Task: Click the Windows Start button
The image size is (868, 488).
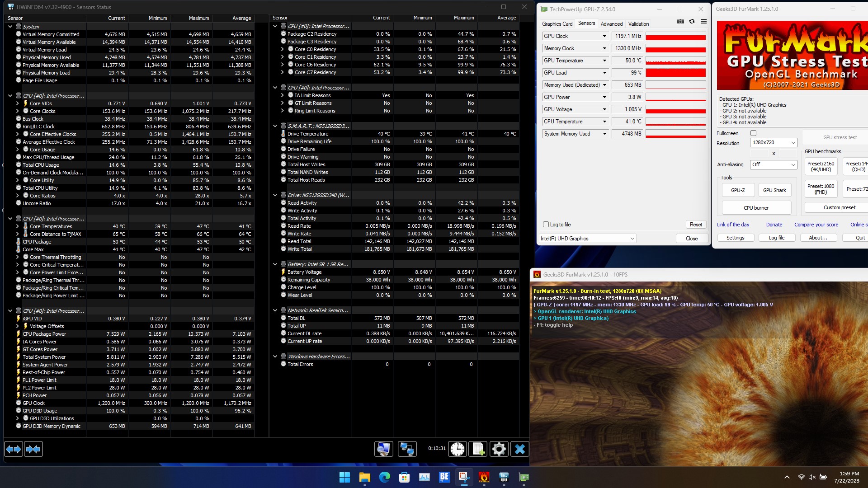Action: 344,477
